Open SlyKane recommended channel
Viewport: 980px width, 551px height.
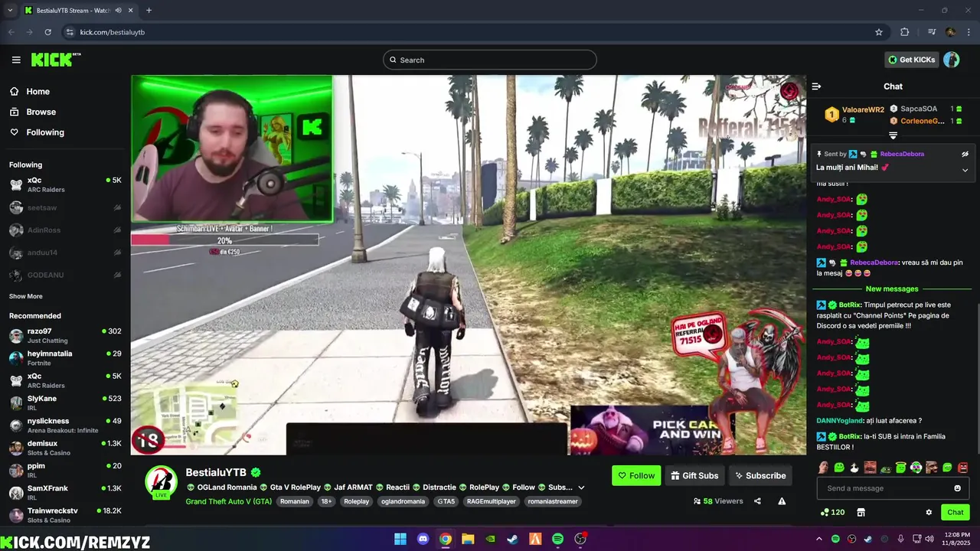coord(65,403)
